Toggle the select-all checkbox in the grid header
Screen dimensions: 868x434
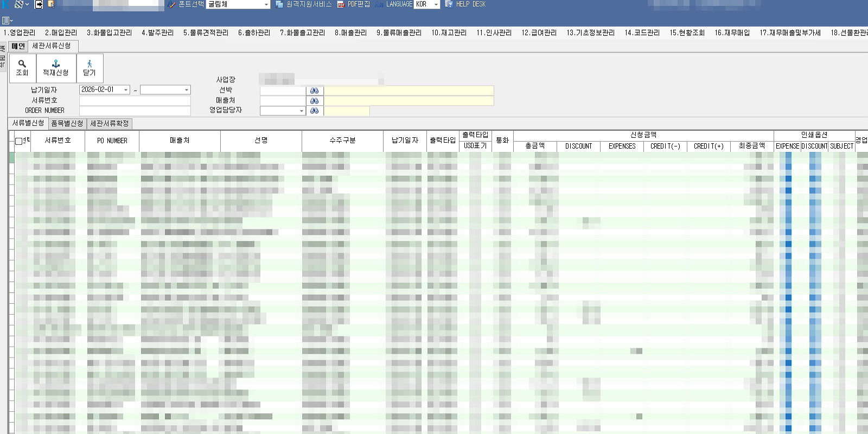pyautogui.click(x=18, y=141)
